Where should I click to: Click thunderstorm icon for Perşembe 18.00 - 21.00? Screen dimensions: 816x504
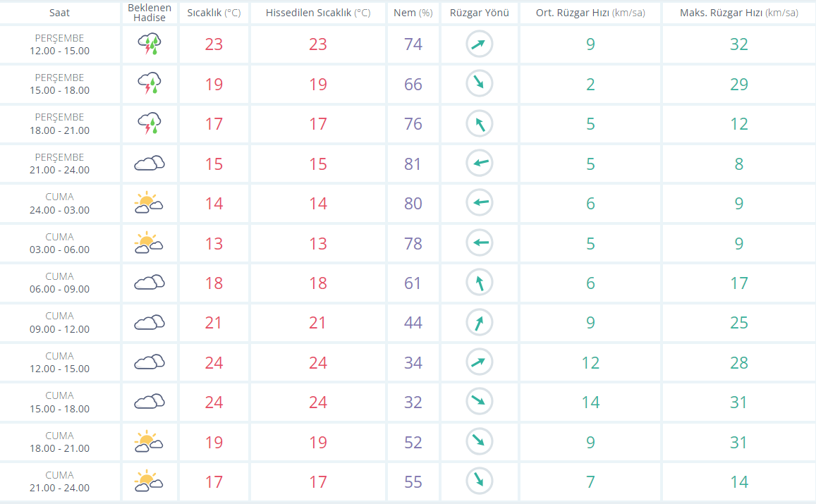(150, 124)
